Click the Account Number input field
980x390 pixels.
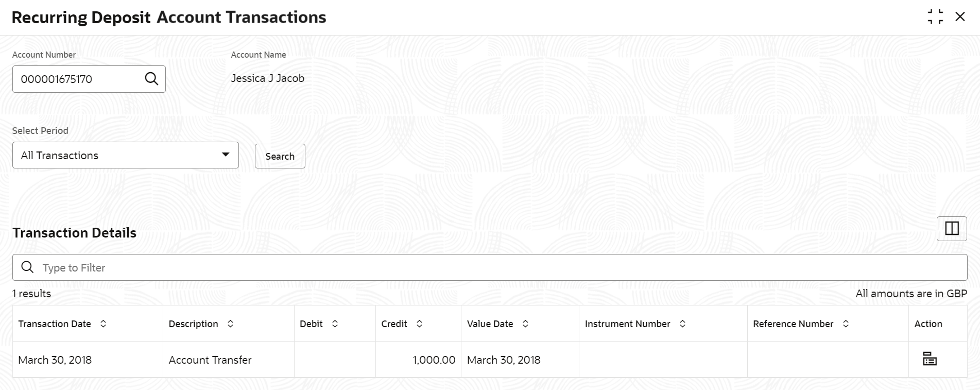(77, 79)
